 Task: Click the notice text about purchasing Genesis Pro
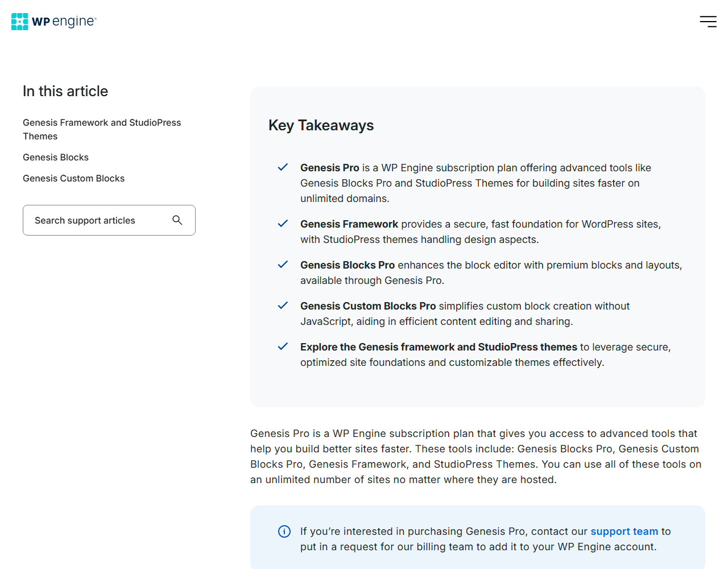486,539
